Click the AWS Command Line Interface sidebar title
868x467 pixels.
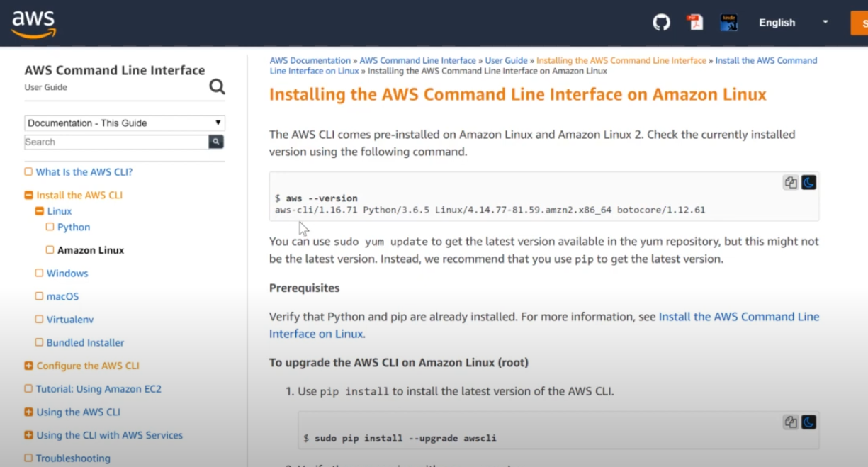[115, 70]
